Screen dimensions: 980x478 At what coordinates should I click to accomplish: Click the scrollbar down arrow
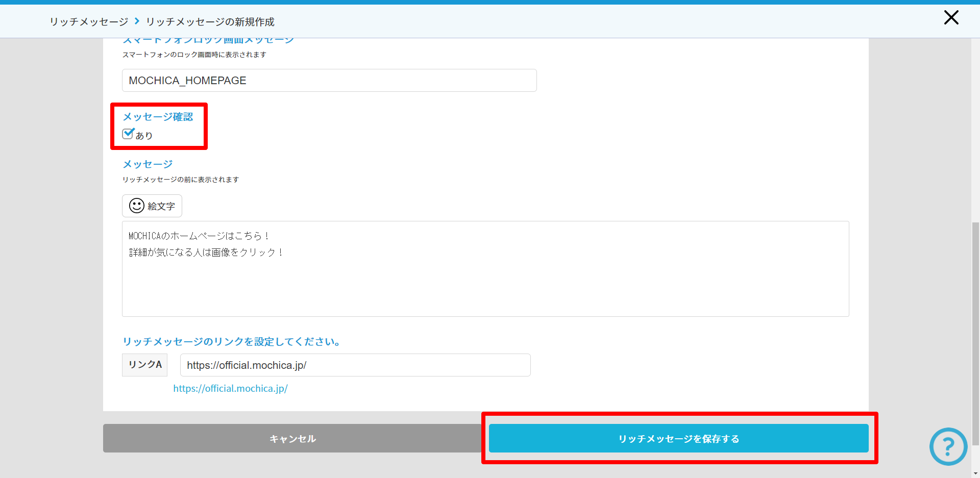pos(975,473)
